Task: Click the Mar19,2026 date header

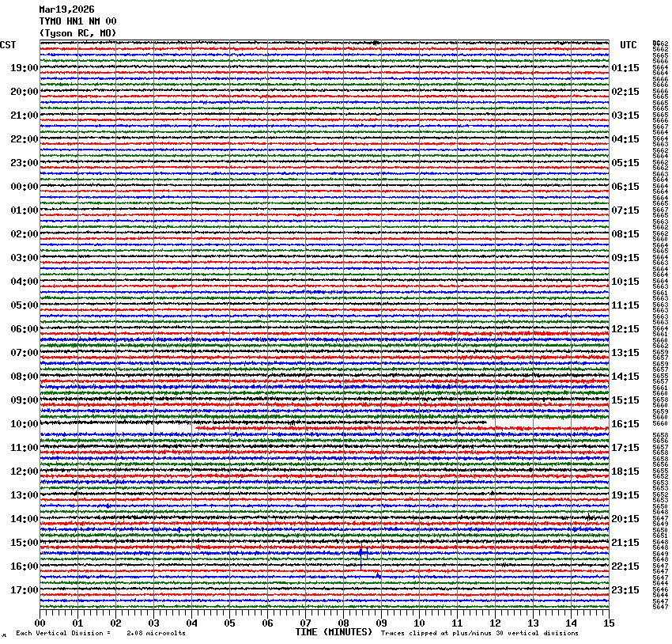Action: pyautogui.click(x=66, y=9)
